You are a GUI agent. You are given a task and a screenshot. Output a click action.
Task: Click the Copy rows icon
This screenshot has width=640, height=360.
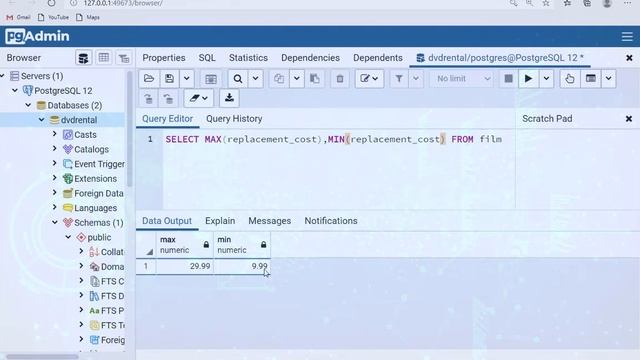click(279, 78)
